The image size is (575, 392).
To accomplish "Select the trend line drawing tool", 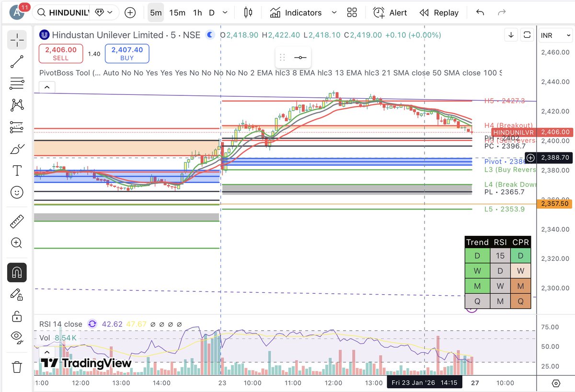I will point(17,61).
